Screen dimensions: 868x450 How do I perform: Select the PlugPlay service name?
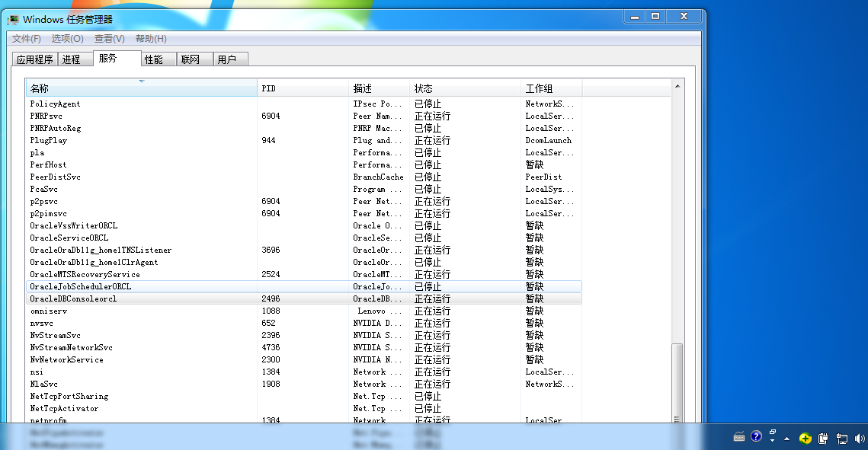tap(48, 140)
